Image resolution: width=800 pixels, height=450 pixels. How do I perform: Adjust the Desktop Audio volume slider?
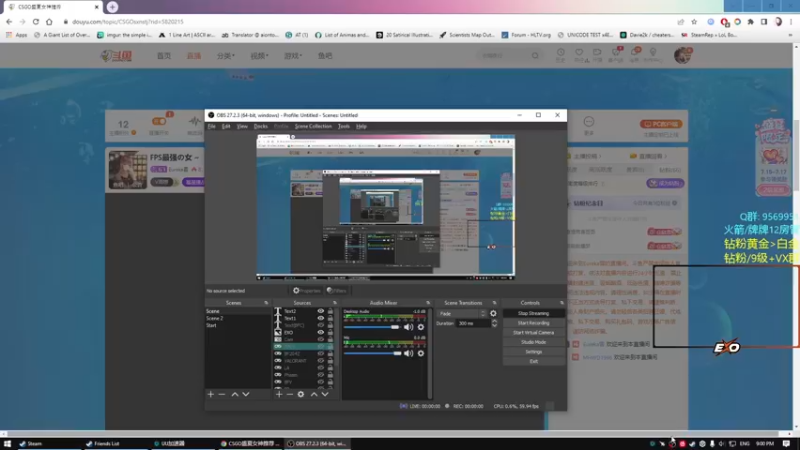372,327
